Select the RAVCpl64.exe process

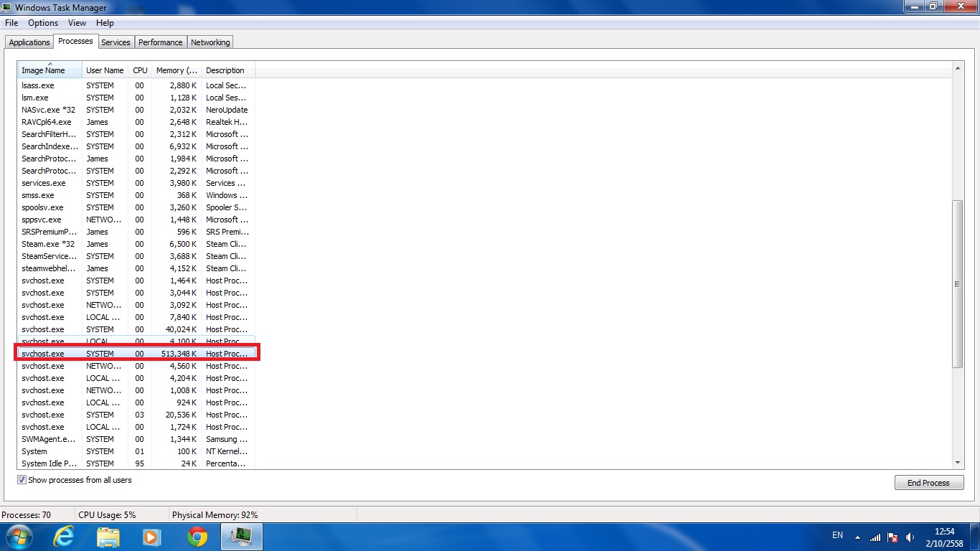136,122
